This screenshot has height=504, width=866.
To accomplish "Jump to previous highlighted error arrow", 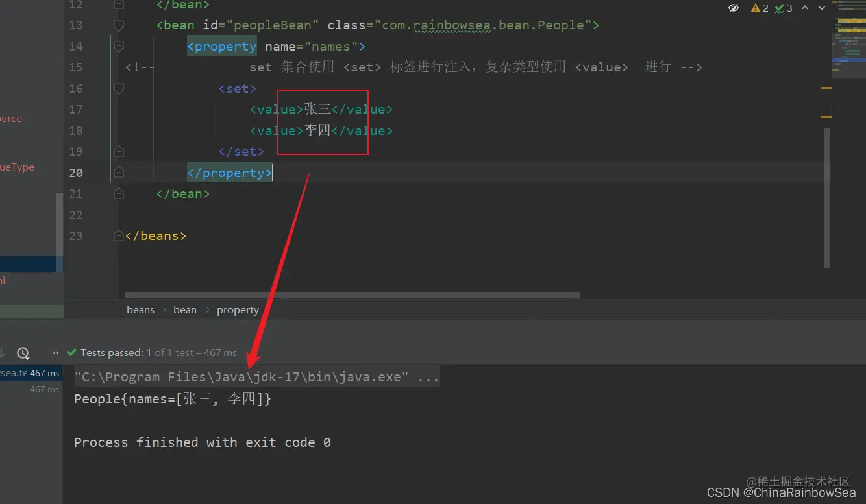I will click(805, 8).
